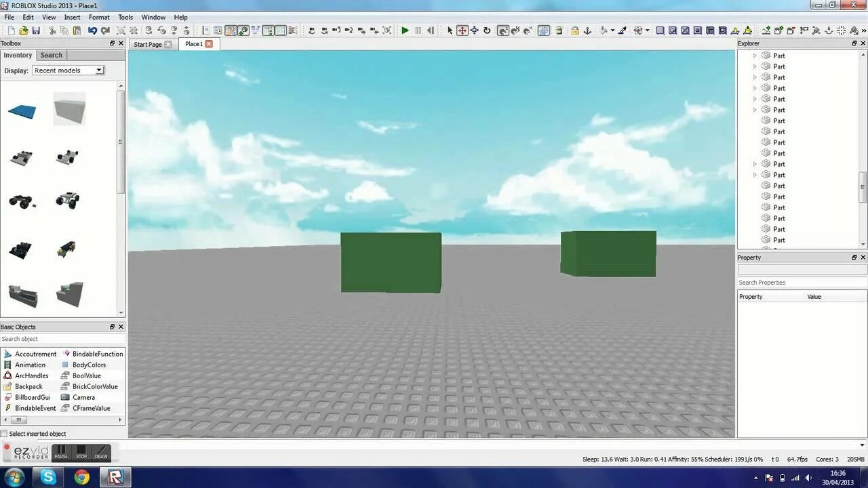
Task: Open the Material dropdown arrow
Action: pyautogui.click(x=647, y=30)
